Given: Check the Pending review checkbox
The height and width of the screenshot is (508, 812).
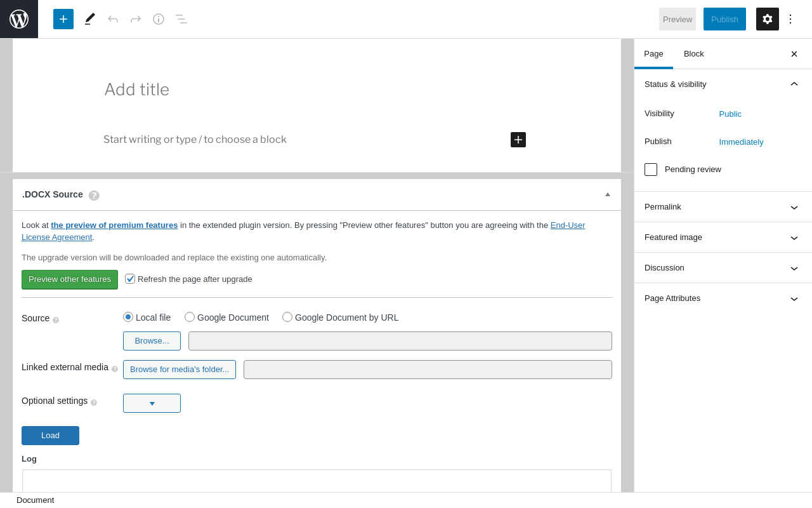Looking at the screenshot, I should coord(651,170).
